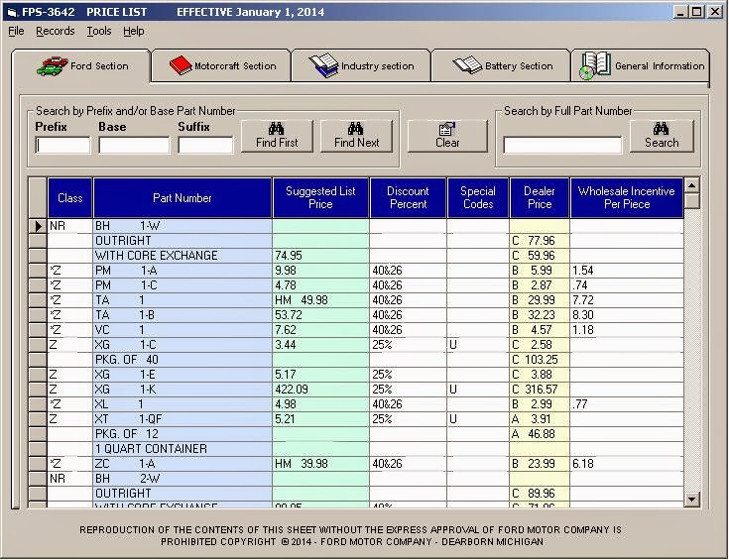Click the wholesale incentive 8.30 cell

pyautogui.click(x=627, y=315)
